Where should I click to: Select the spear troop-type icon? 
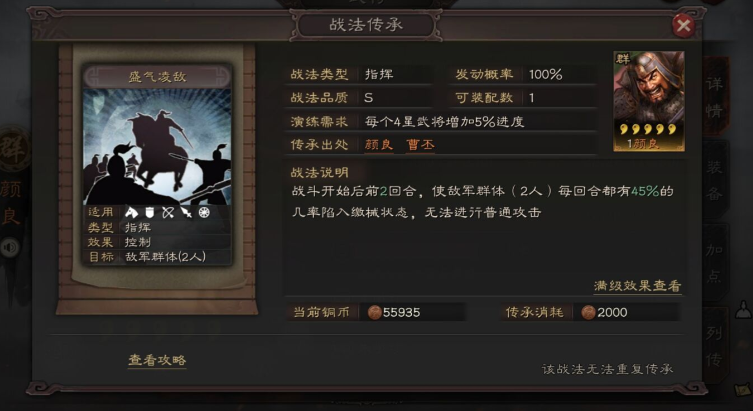pyautogui.click(x=186, y=212)
